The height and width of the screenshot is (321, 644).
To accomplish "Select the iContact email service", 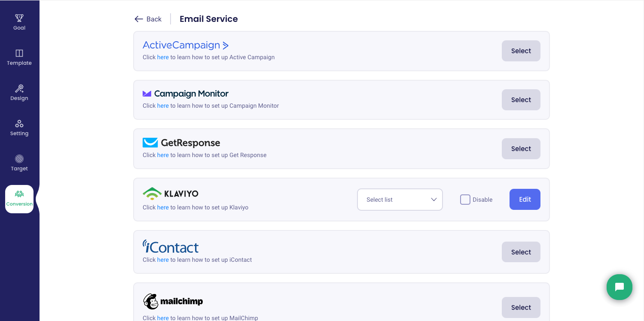I will tap(521, 252).
